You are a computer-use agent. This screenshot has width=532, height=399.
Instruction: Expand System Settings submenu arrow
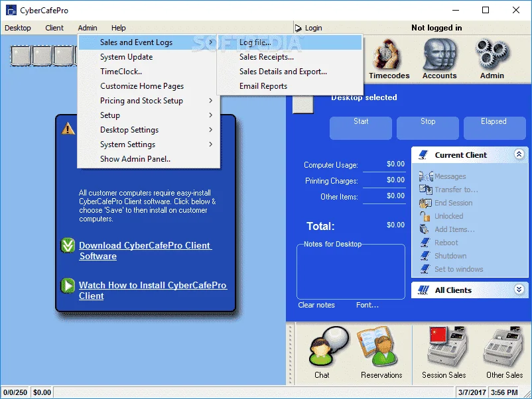tap(211, 144)
